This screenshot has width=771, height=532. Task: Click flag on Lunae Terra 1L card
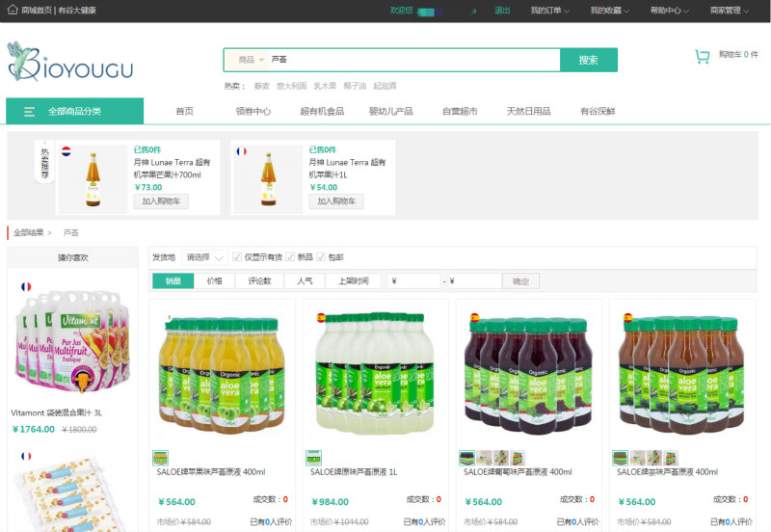[242, 151]
